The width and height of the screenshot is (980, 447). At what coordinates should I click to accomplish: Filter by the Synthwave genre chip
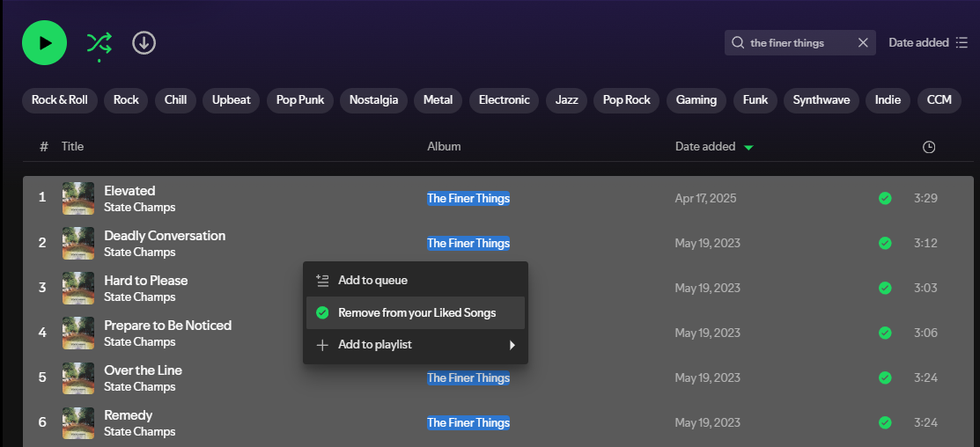821,99
